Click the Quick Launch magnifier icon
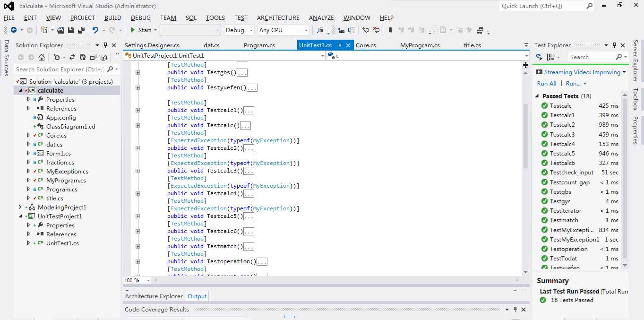644x320 pixels. pyautogui.click(x=589, y=6)
